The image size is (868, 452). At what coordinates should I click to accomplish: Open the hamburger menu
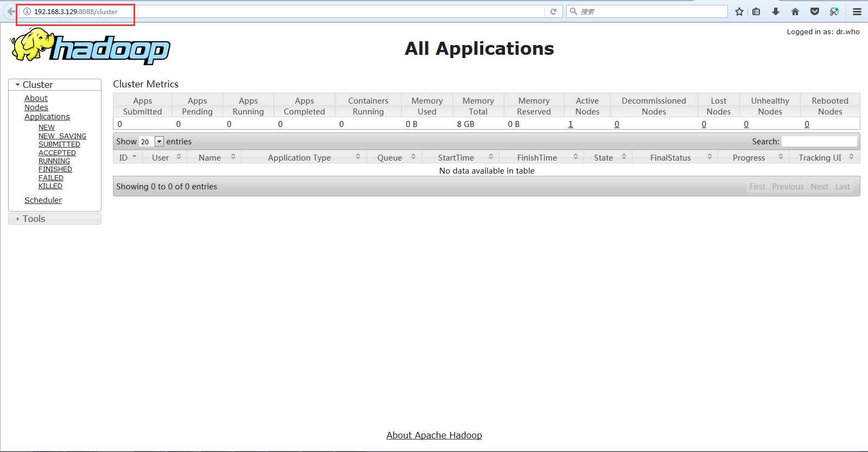click(857, 11)
